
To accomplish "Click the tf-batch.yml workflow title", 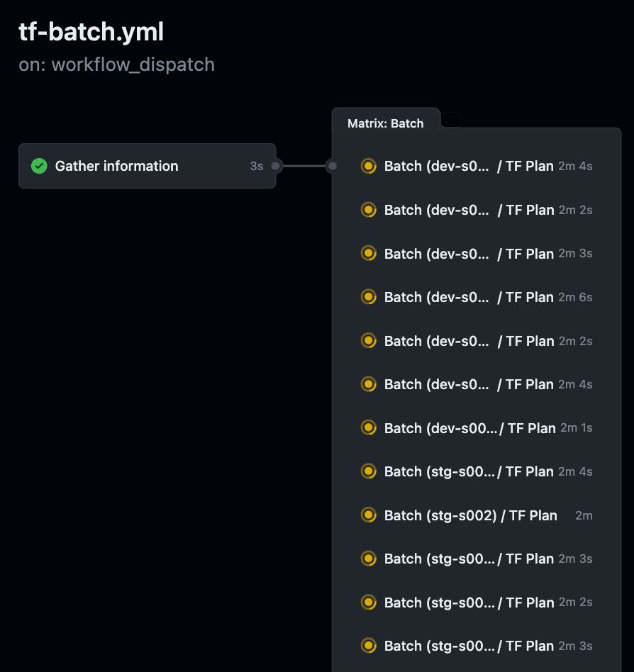I will click(x=91, y=32).
